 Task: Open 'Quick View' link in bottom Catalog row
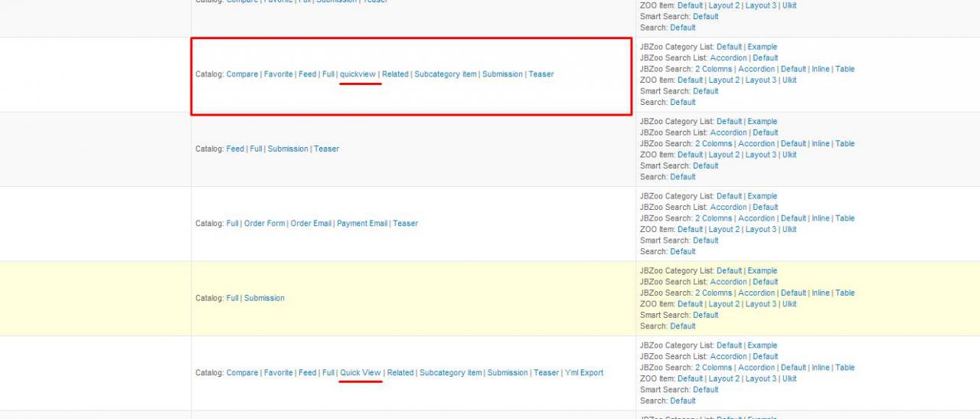[360, 373]
